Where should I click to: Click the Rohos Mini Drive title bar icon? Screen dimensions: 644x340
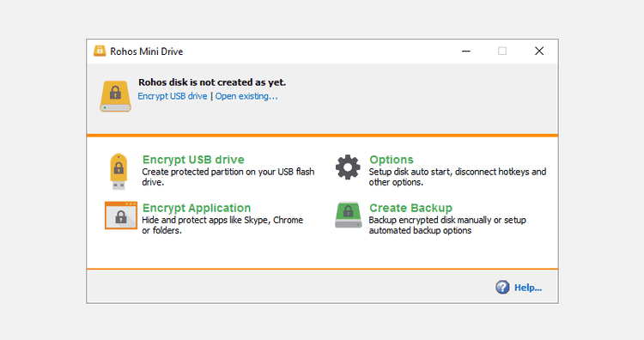pyautogui.click(x=100, y=51)
